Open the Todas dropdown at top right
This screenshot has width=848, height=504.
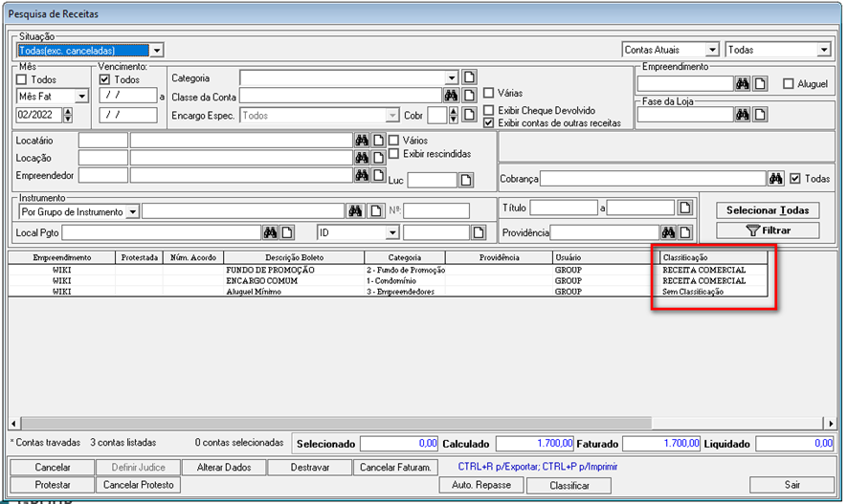[x=824, y=50]
